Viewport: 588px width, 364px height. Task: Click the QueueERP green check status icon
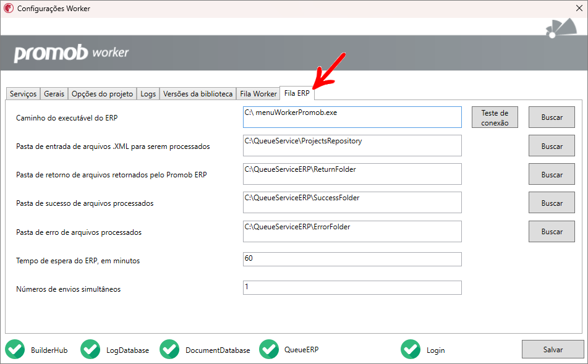point(269,349)
